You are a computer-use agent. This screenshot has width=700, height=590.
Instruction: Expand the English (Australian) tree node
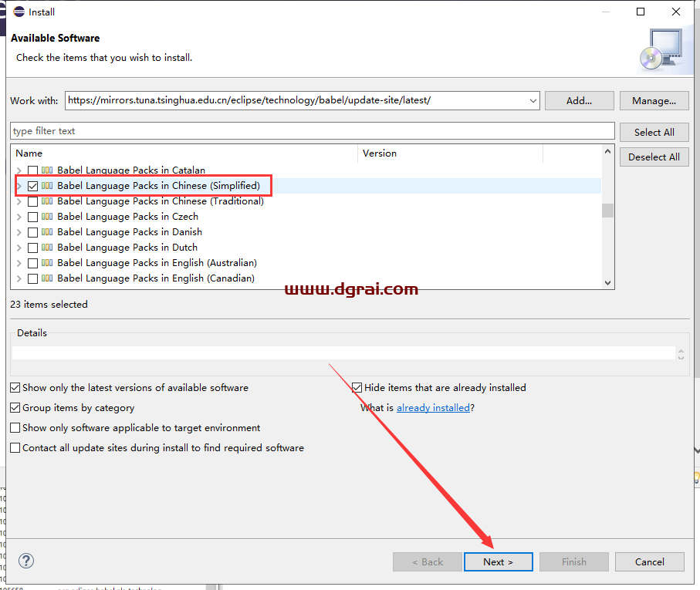tap(19, 263)
